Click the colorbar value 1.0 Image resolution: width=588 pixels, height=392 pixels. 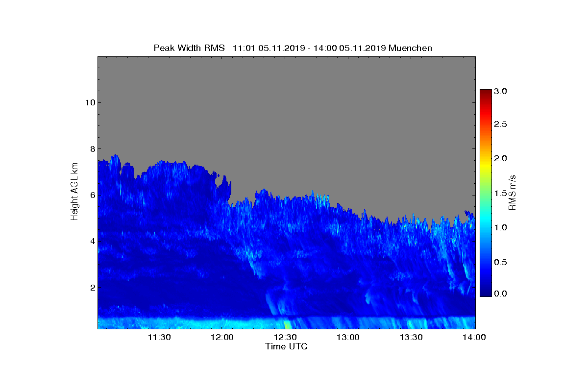point(501,227)
